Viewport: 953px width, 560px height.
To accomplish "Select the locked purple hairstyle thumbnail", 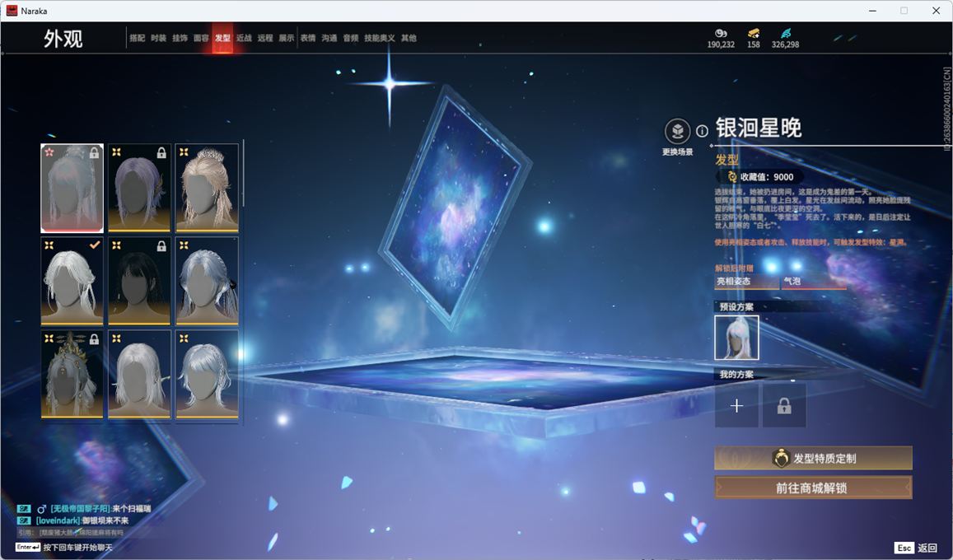I will pyautogui.click(x=139, y=189).
